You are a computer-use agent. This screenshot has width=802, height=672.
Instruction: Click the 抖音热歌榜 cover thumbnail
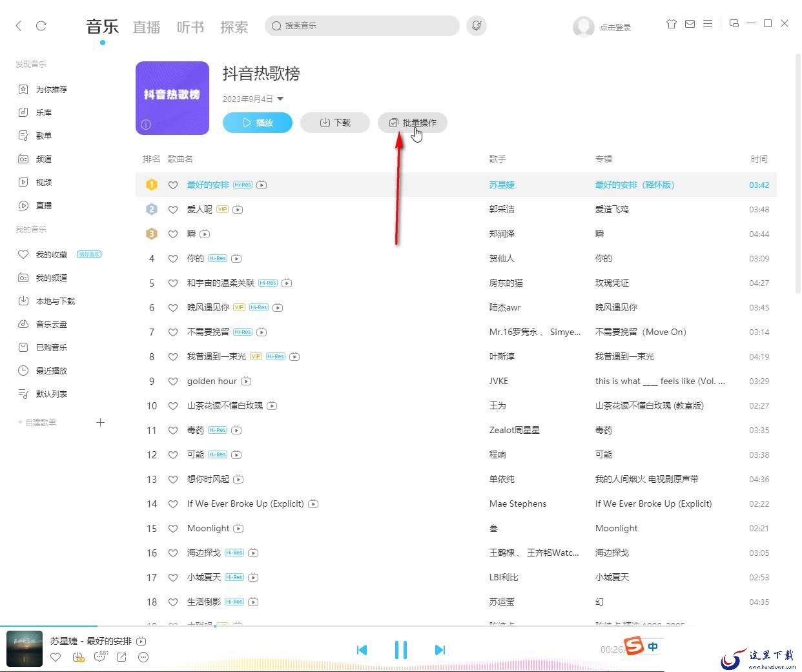pyautogui.click(x=172, y=98)
